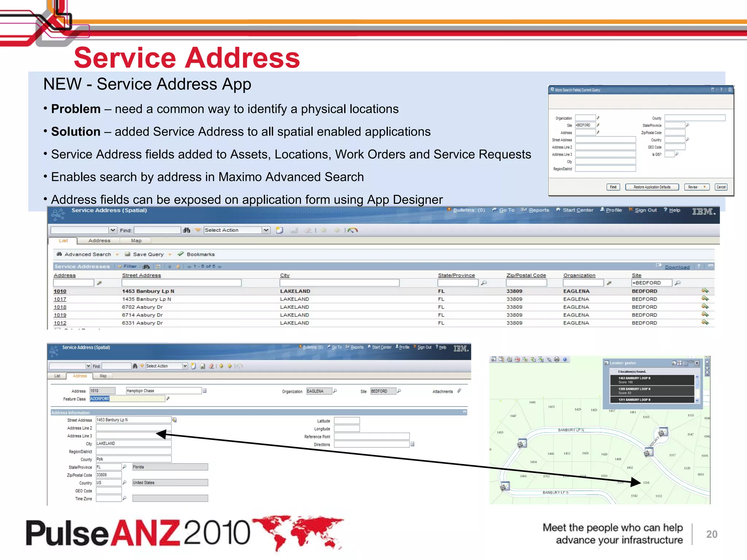Click Bookmarks in list view

point(196,254)
